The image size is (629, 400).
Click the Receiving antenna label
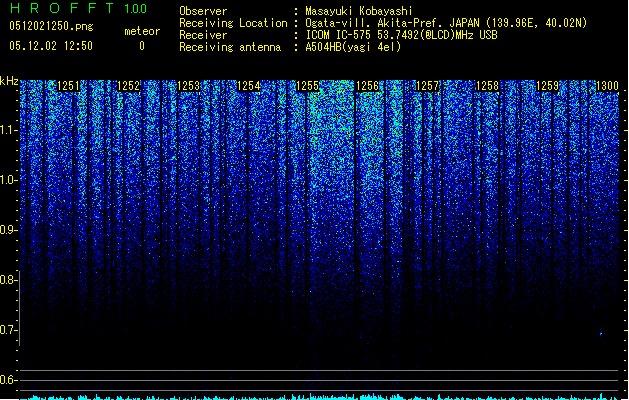coord(230,47)
